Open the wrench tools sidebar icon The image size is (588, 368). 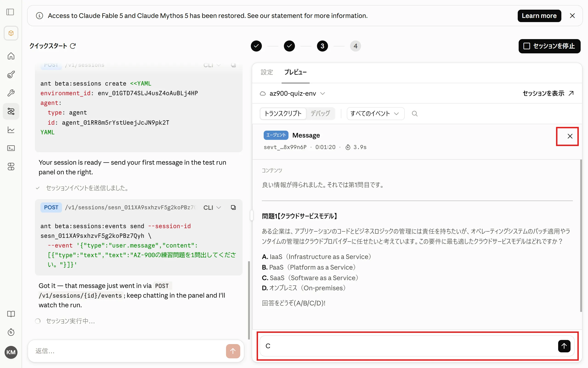click(x=11, y=93)
